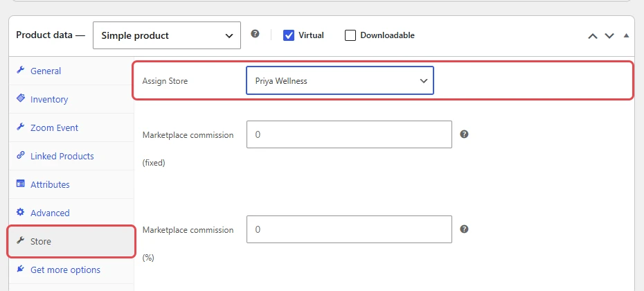Click the help icon next to product type

(255, 34)
